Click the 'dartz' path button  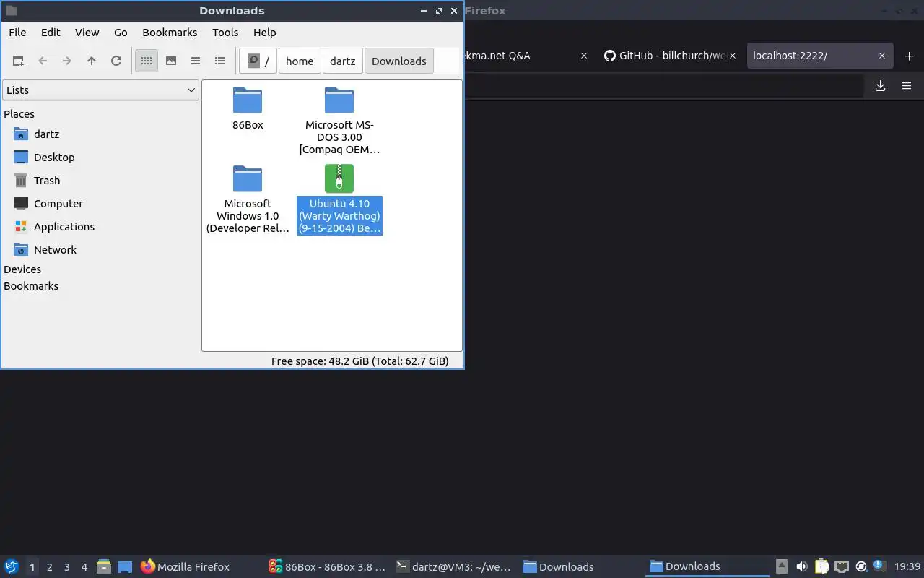pyautogui.click(x=343, y=61)
